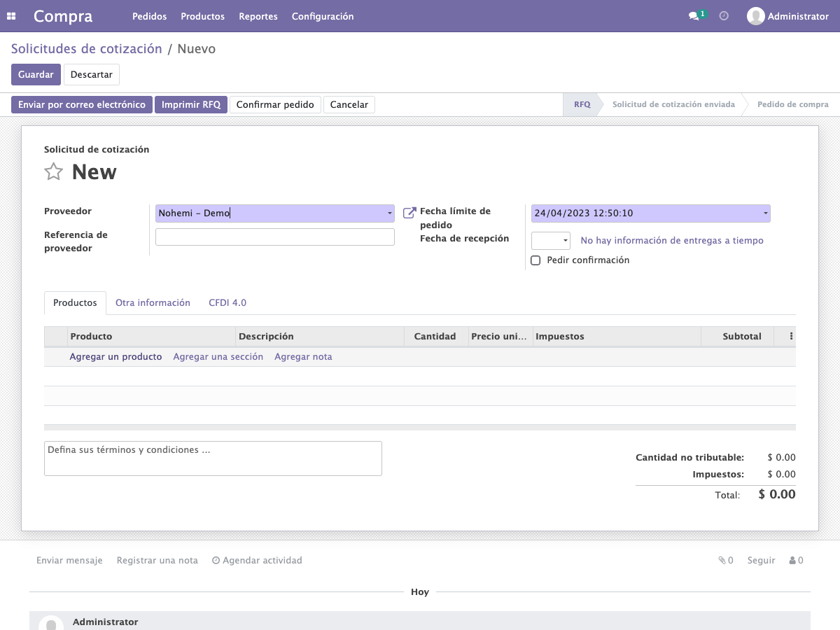
Task: Click the Cantidad column header
Action: [435, 337]
